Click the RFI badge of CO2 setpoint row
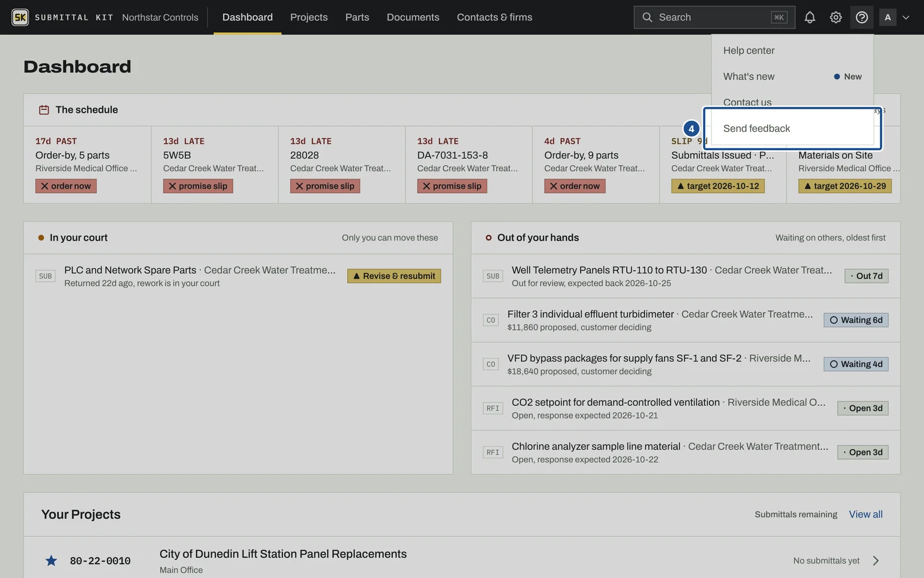 click(493, 408)
